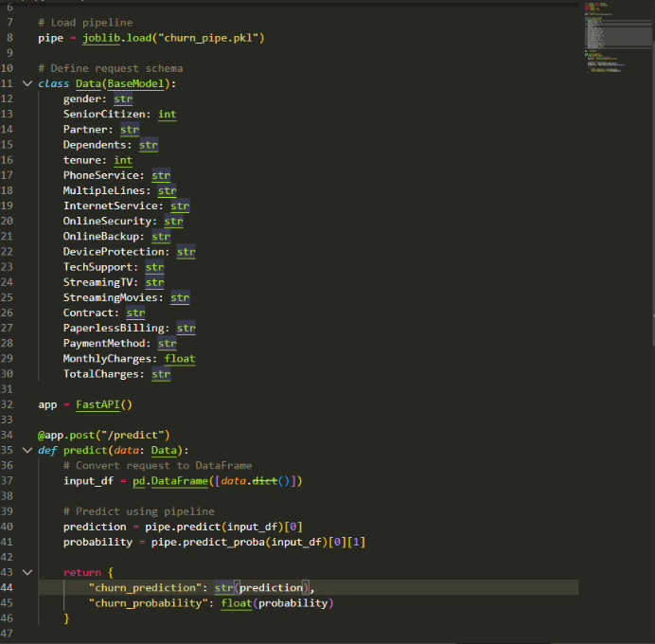This screenshot has width=655, height=644.
Task: Click the Partner field name
Action: click(x=85, y=130)
